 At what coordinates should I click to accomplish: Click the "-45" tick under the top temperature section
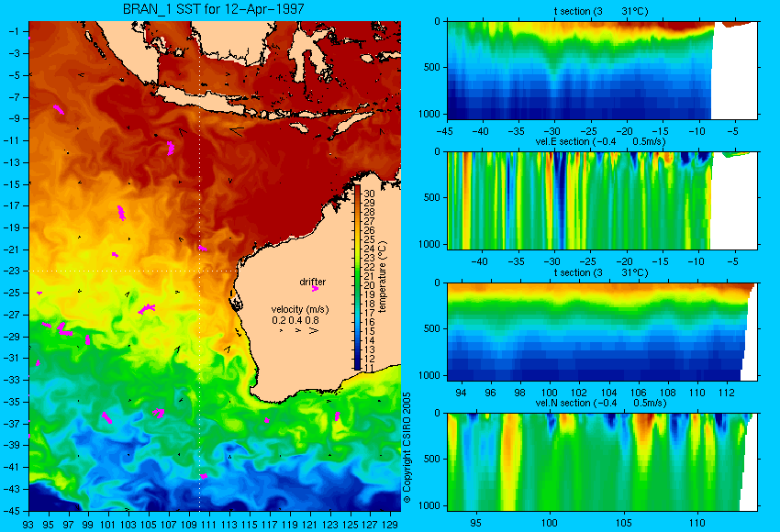(x=445, y=132)
